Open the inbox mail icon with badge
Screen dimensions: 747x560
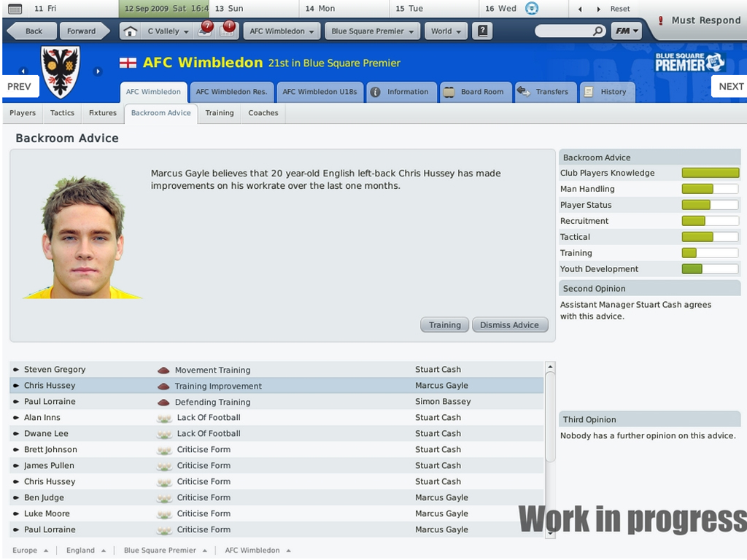tap(205, 30)
